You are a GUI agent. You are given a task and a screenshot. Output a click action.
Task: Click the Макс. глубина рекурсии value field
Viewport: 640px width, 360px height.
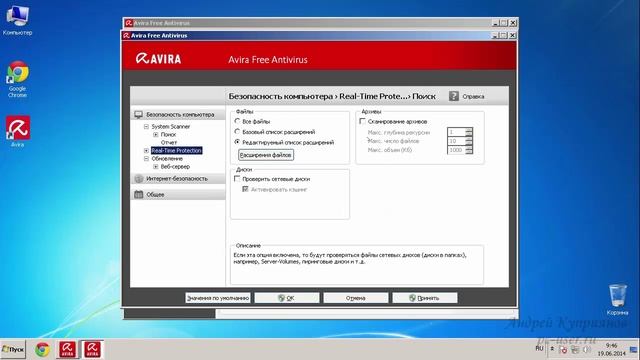pyautogui.click(x=456, y=132)
